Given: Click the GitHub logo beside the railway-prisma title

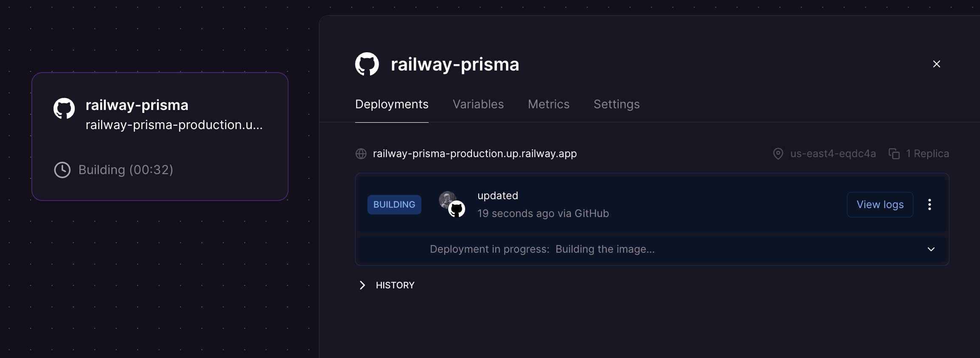Looking at the screenshot, I should click(x=367, y=64).
